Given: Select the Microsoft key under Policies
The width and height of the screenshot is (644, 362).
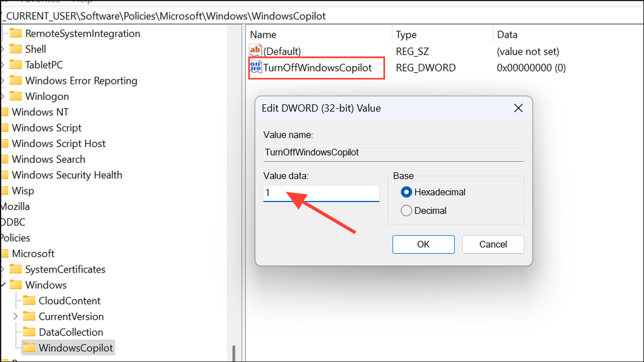Looking at the screenshot, I should (x=33, y=254).
